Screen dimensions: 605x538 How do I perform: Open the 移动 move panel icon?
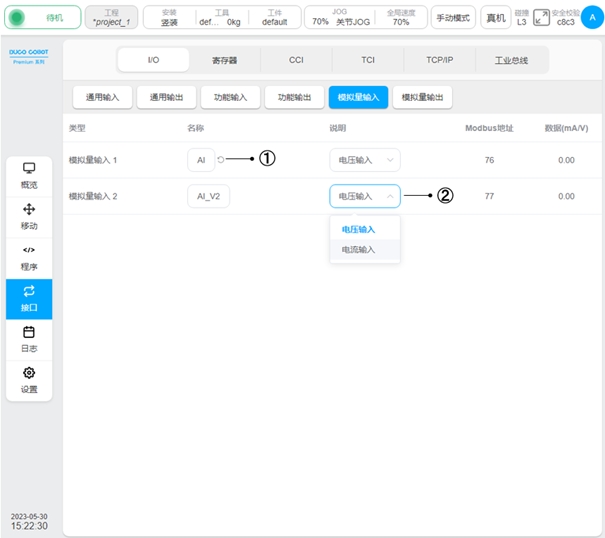[29, 216]
